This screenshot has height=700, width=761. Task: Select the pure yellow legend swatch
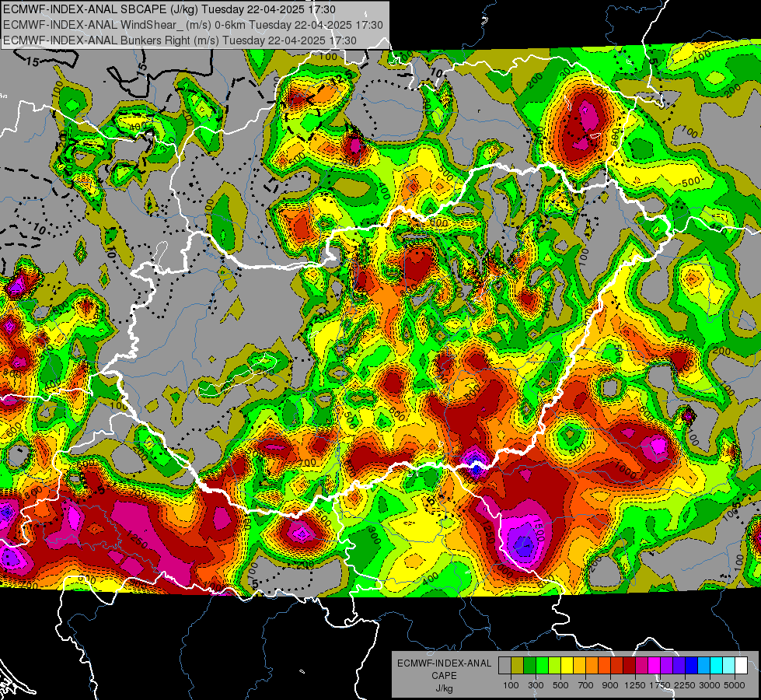coord(567,666)
